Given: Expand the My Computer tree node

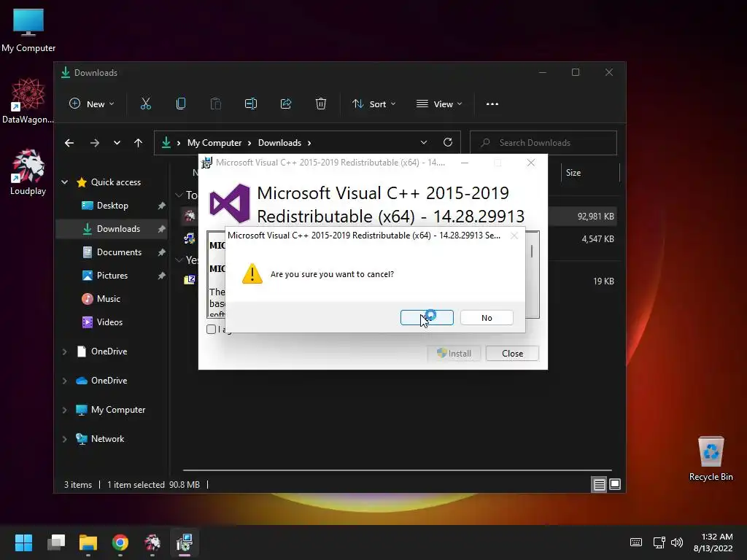Looking at the screenshot, I should click(65, 410).
